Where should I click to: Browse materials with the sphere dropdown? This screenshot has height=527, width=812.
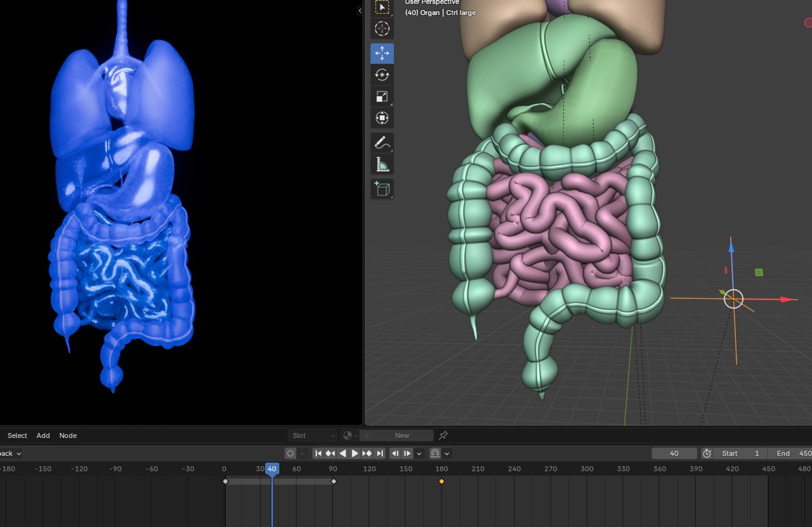350,435
